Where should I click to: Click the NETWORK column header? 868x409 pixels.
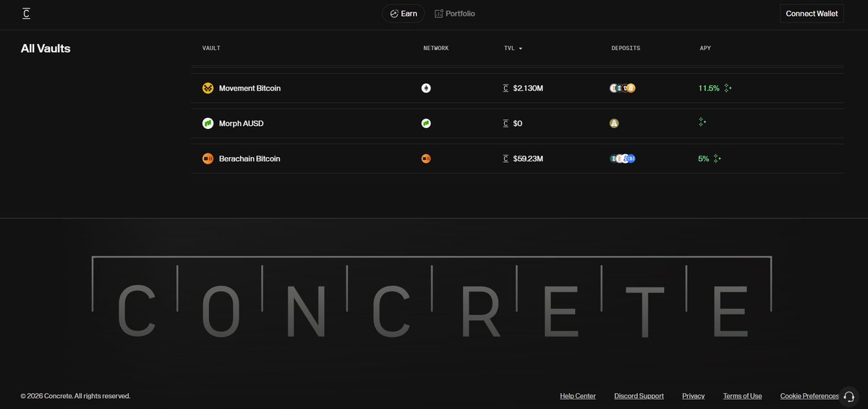tap(436, 49)
